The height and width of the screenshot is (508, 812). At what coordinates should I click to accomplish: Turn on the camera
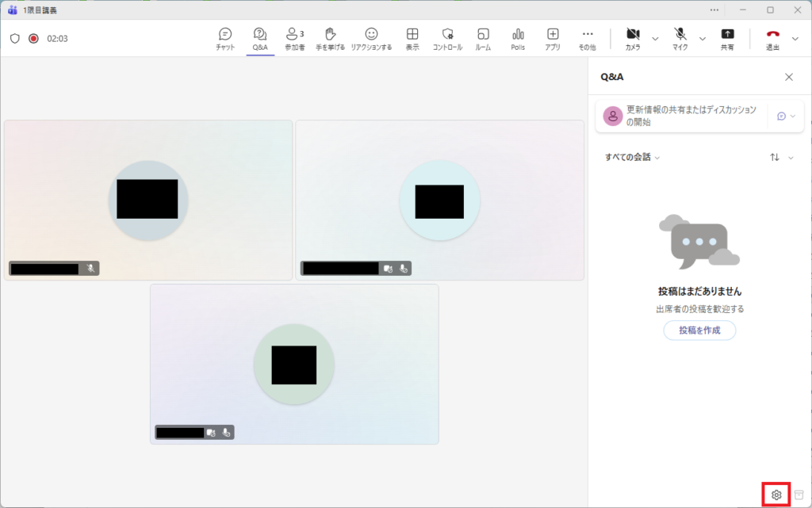point(633,38)
